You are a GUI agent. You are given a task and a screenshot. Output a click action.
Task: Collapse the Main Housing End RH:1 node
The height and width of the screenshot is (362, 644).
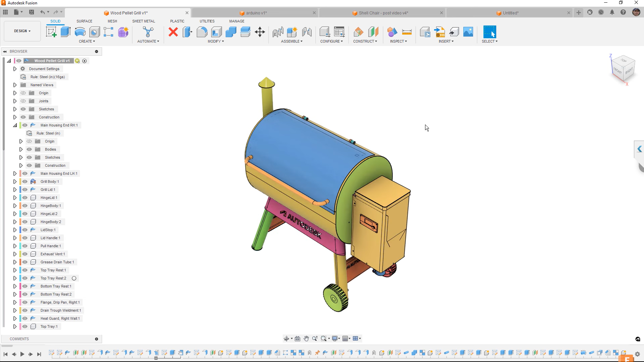click(x=15, y=125)
